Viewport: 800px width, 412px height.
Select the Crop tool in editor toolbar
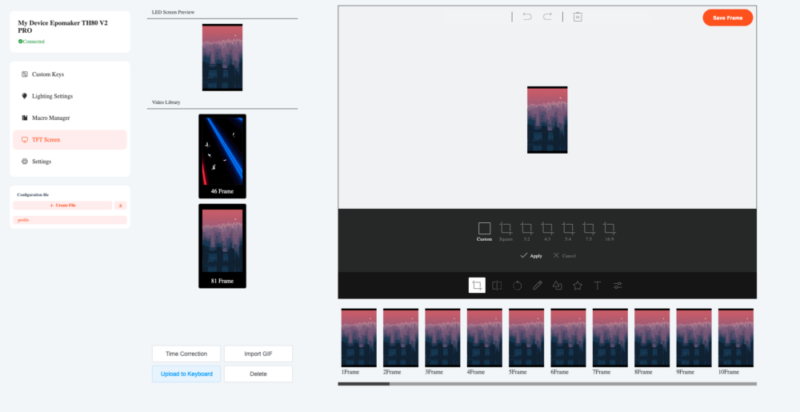coord(477,285)
